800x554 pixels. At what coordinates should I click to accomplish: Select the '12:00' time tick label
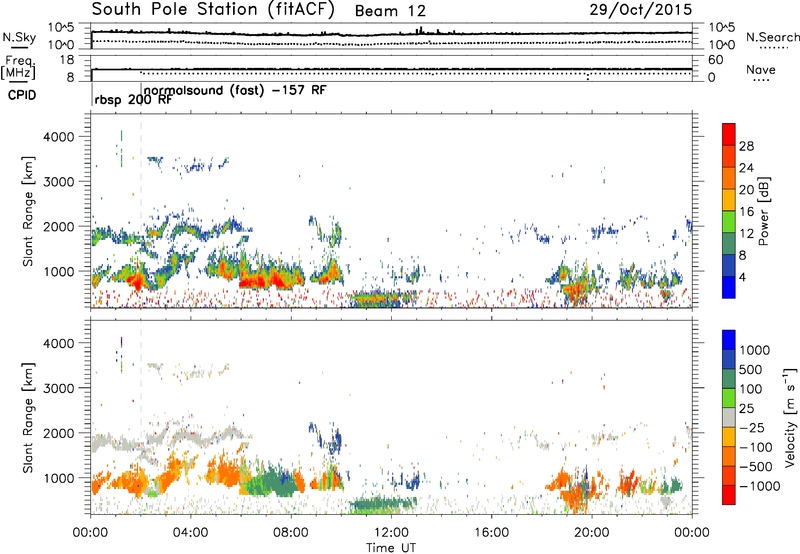click(391, 533)
